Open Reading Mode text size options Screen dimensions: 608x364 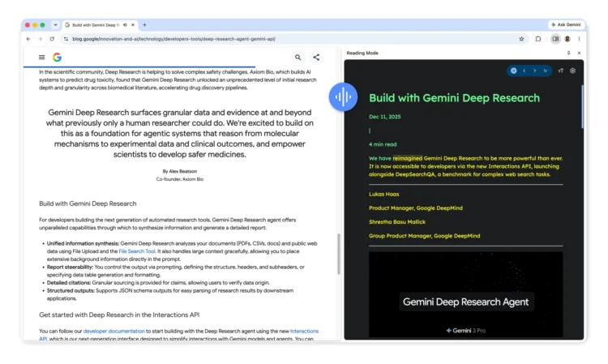(x=561, y=71)
